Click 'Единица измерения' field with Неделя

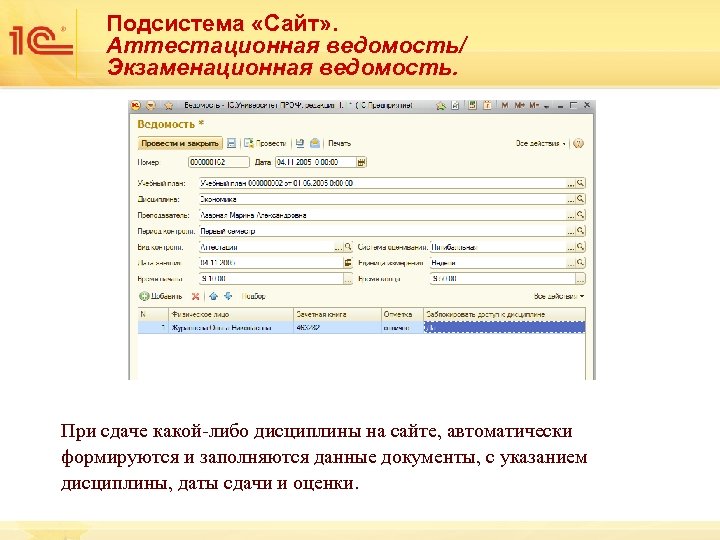tap(498, 263)
